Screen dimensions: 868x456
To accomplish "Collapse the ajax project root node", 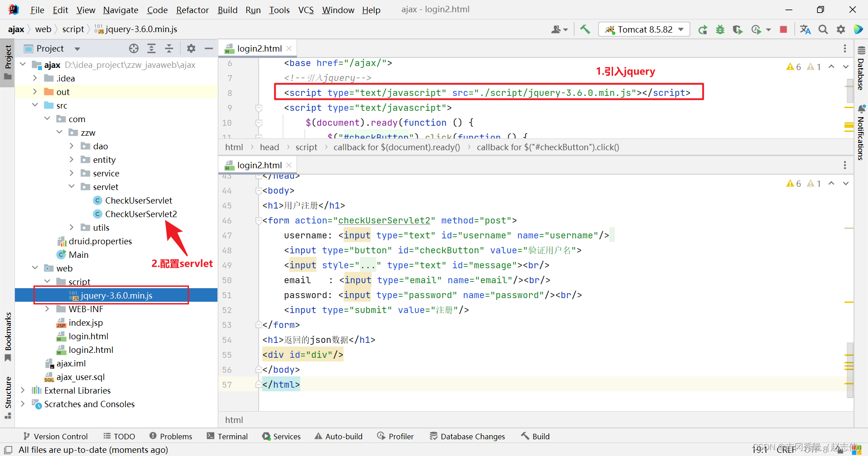I will (23, 65).
